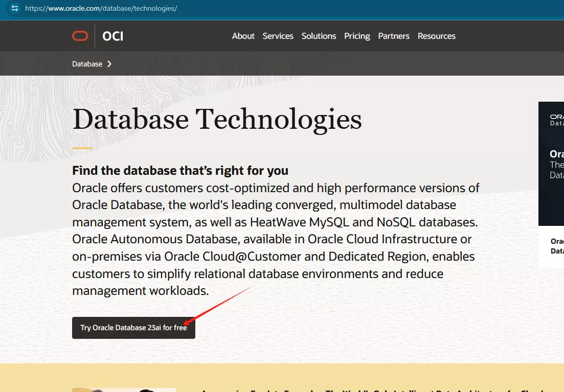Viewport: 564px width, 392px height.
Task: Click the OCI label in header
Action: pyautogui.click(x=112, y=36)
